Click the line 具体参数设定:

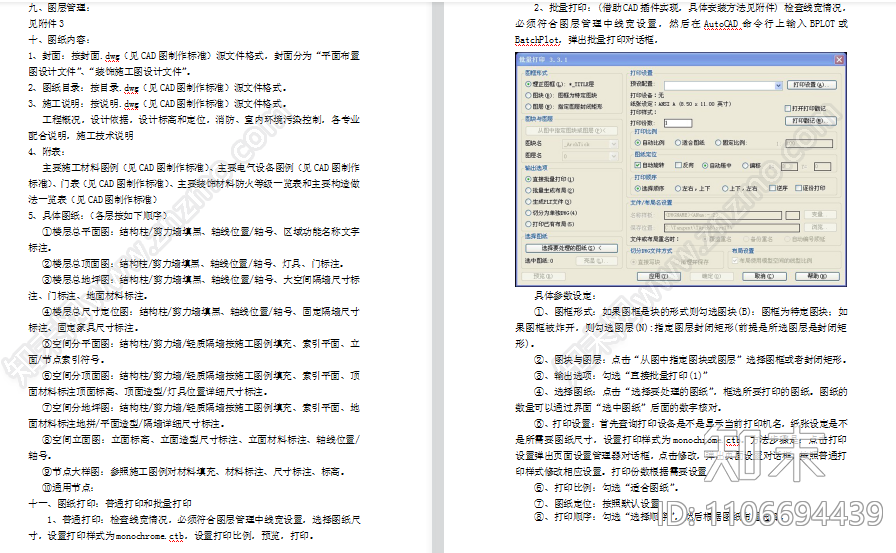565,296
